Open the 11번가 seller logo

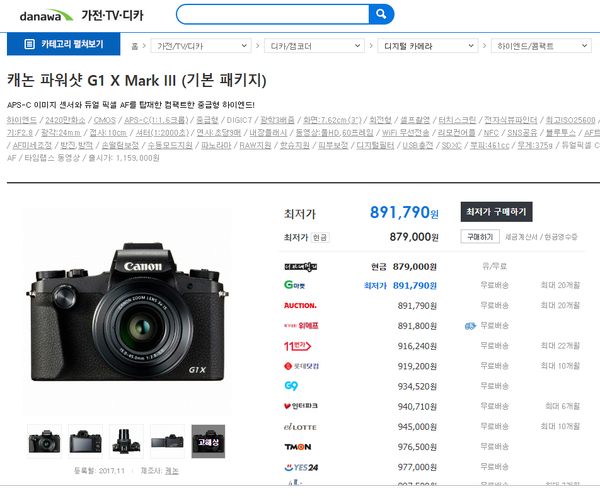pos(297,346)
